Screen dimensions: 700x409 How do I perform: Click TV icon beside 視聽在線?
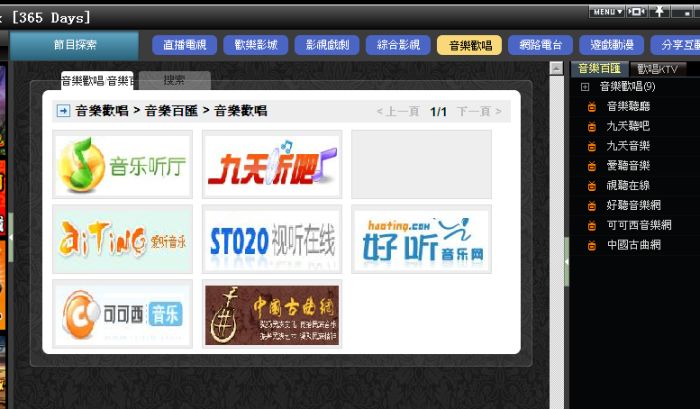pos(592,186)
